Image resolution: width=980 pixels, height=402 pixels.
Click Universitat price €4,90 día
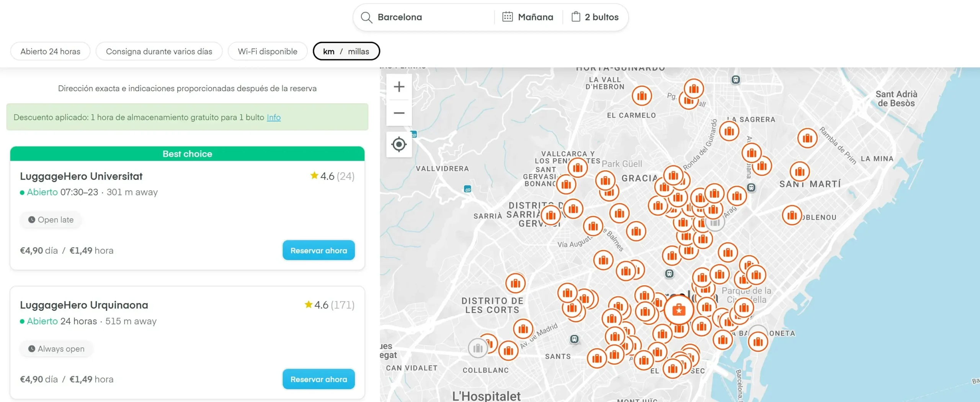[x=39, y=251]
